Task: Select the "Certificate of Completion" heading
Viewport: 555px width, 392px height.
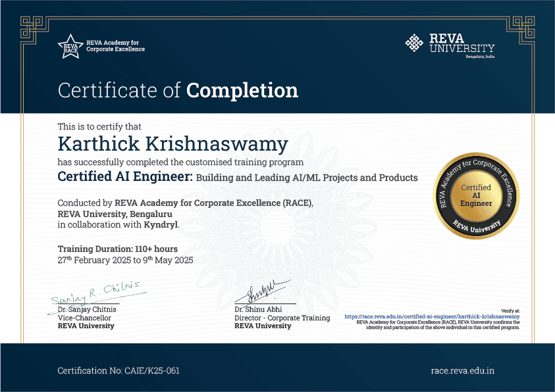Action: click(x=178, y=91)
